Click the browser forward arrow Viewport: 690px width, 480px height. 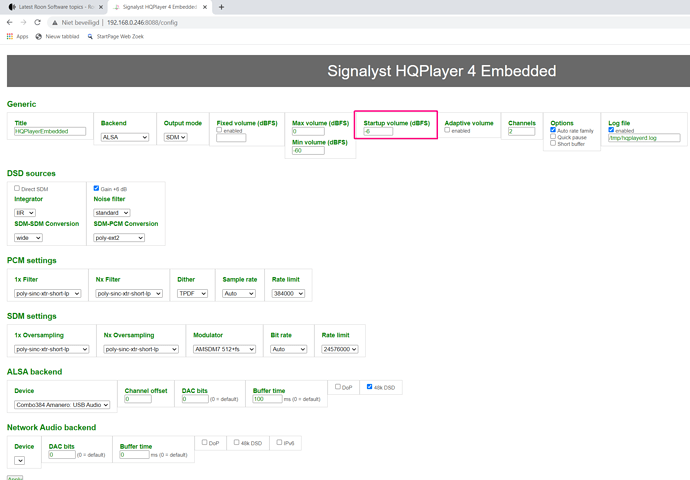tap(23, 22)
